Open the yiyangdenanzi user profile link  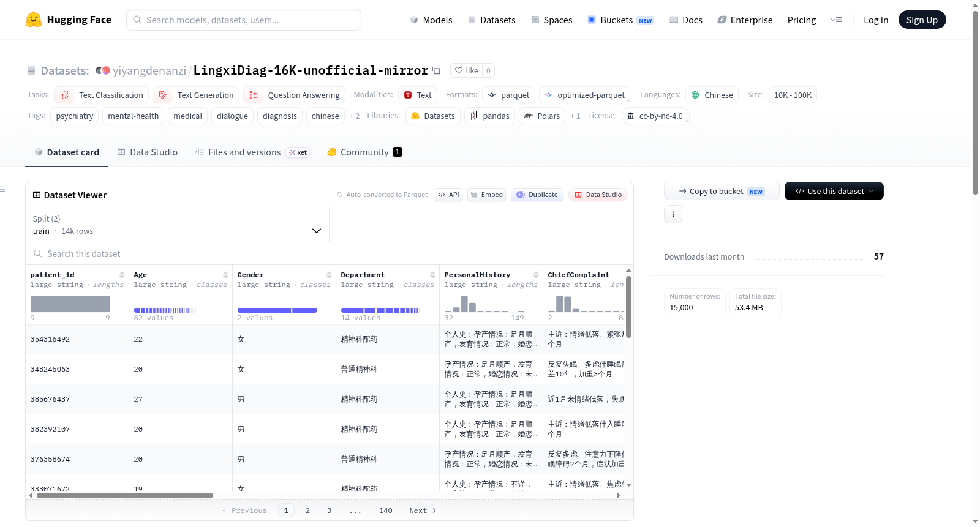(x=149, y=70)
